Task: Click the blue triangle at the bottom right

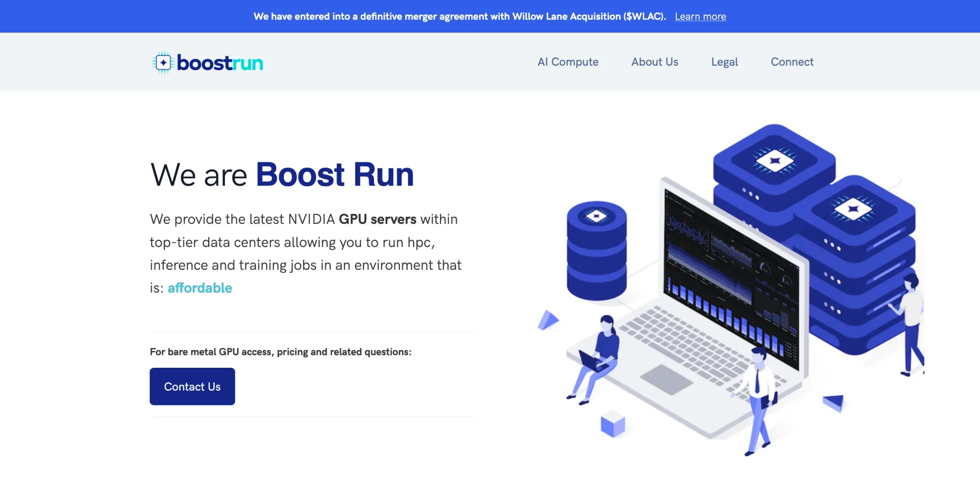Action: point(834,403)
